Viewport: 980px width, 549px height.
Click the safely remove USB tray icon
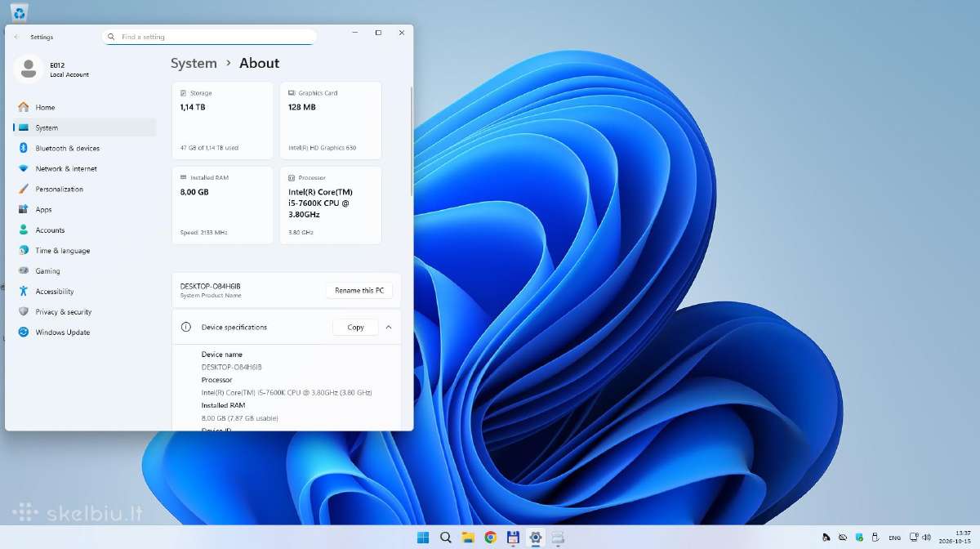pos(875,537)
